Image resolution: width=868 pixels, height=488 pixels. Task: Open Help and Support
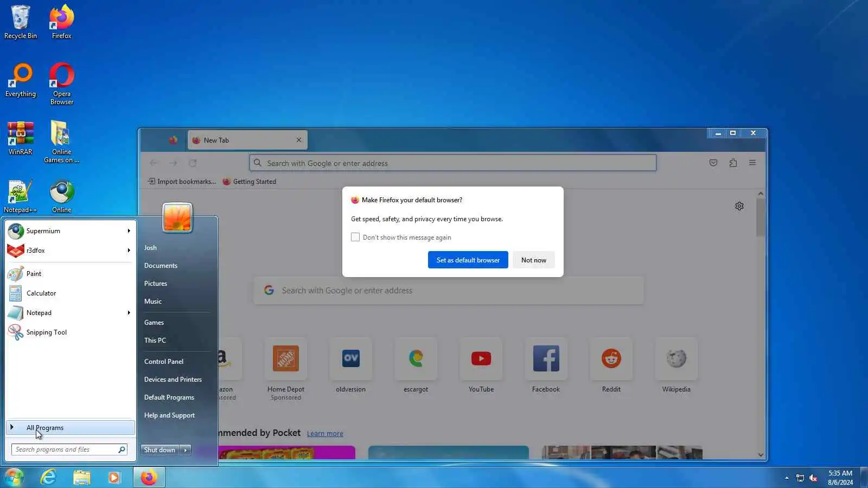point(169,415)
